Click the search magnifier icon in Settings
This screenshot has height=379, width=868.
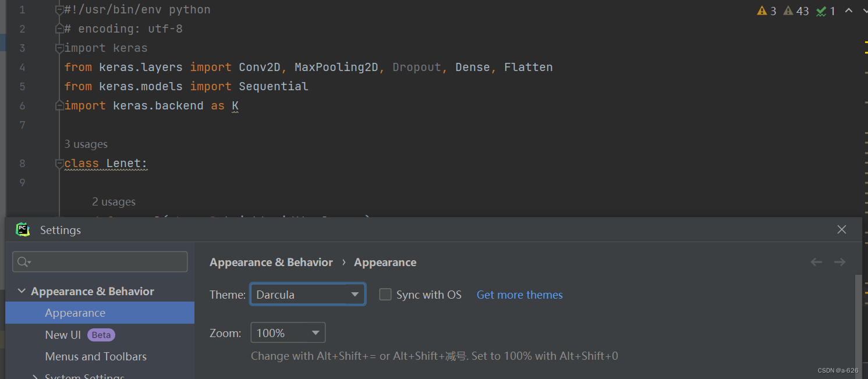(23, 262)
